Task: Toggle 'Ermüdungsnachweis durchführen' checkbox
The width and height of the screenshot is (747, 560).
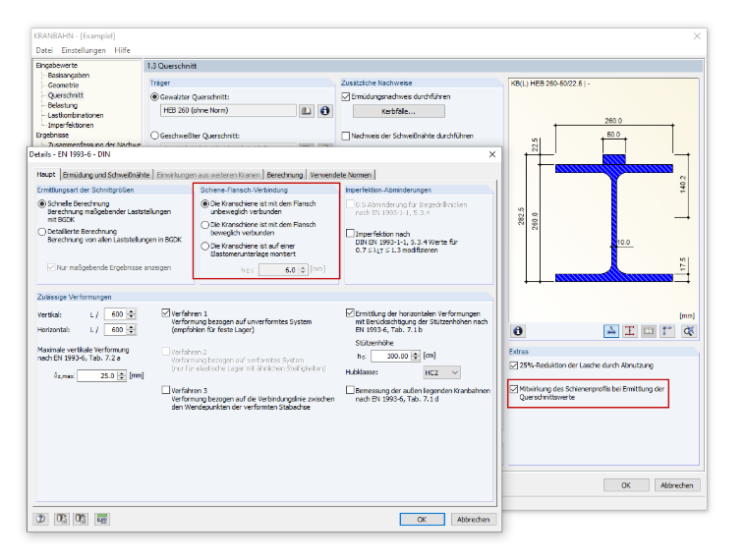Action: [x=346, y=96]
